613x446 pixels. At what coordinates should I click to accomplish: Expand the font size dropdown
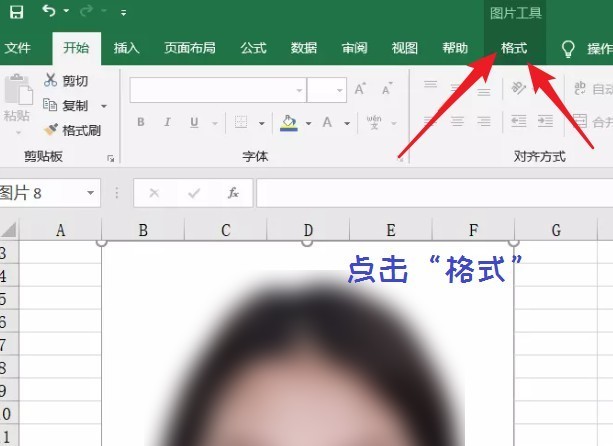click(x=340, y=90)
